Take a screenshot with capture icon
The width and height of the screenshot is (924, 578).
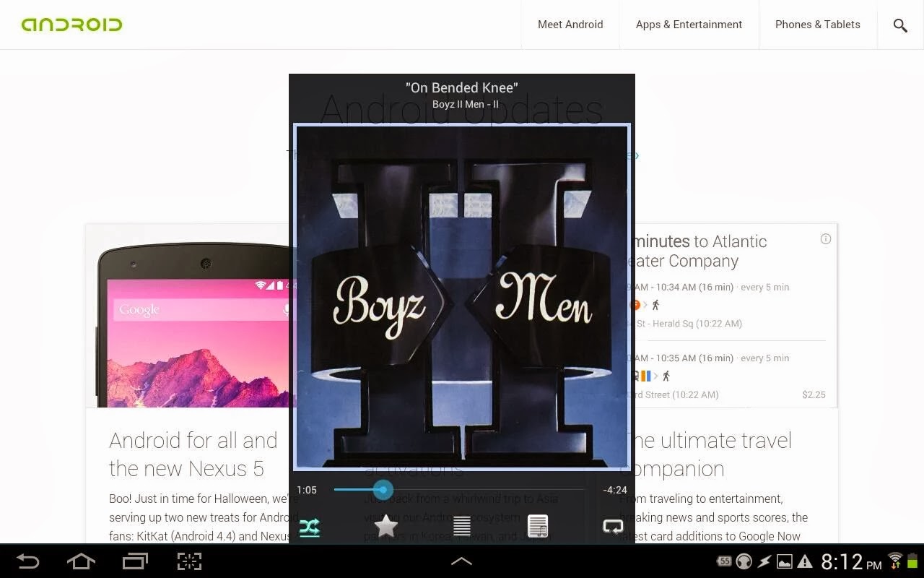tap(189, 561)
